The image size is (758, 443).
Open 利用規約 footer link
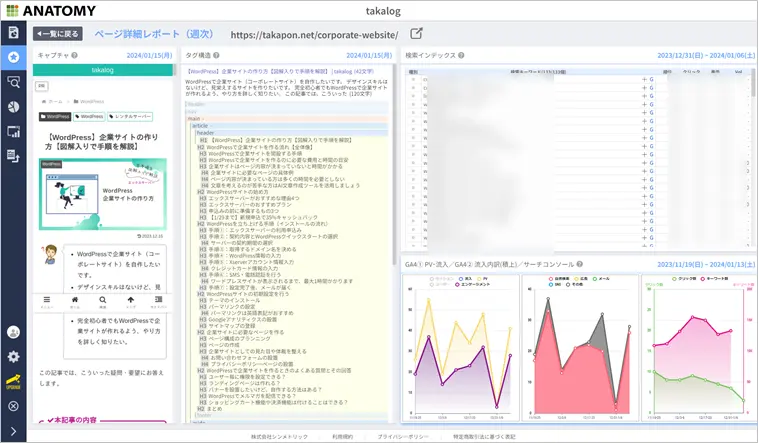click(342, 437)
